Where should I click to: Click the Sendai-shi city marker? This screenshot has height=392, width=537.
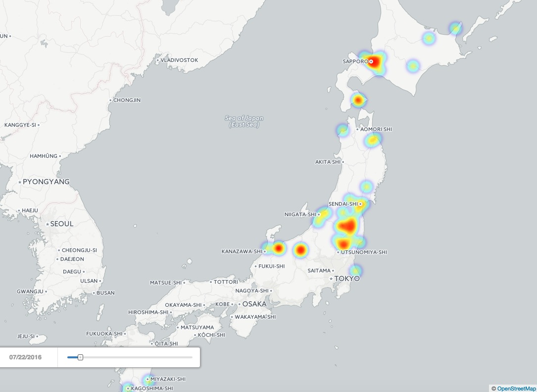pos(360,204)
